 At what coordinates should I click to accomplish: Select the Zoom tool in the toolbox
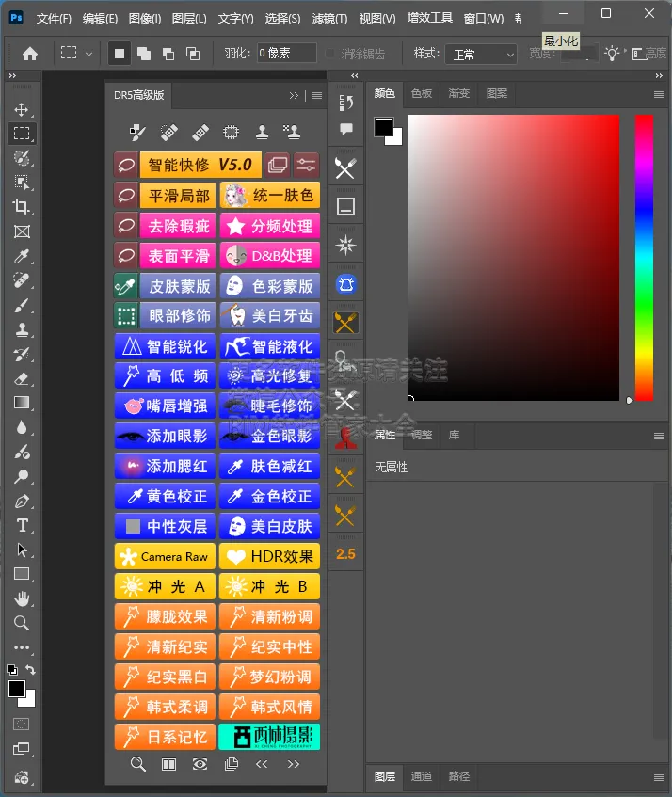(22, 623)
